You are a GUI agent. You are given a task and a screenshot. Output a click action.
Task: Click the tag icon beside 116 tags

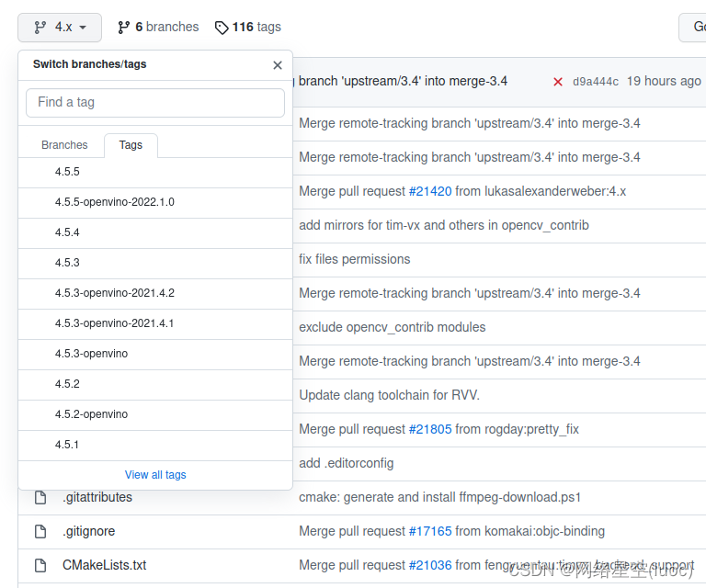coord(221,28)
